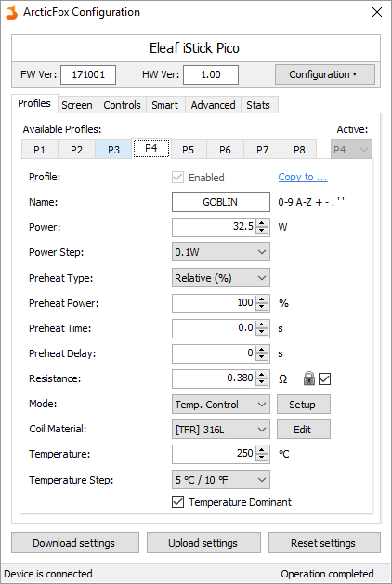Decrease Preheat Power value
The image size is (392, 584).
[262, 307]
